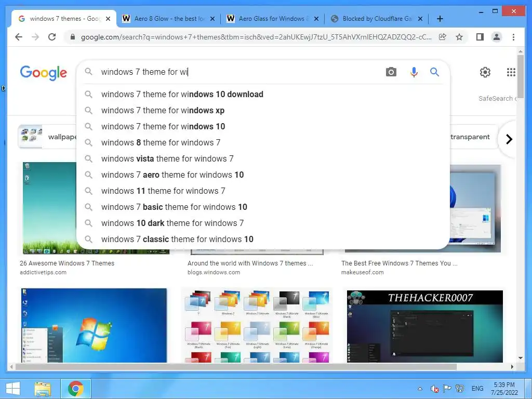Open the Google apps grid
Image resolution: width=532 pixels, height=399 pixels.
point(511,72)
